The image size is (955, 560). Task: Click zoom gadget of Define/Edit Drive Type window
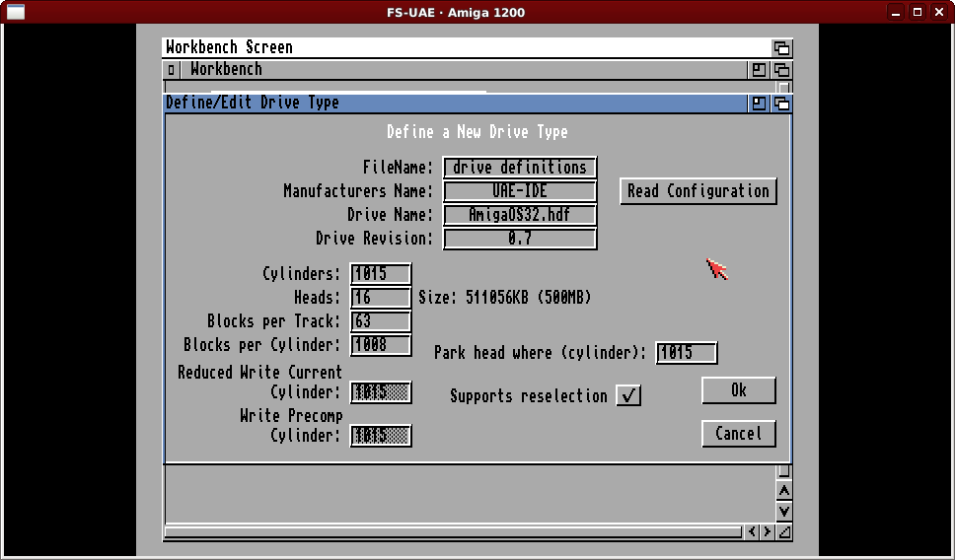click(x=759, y=104)
